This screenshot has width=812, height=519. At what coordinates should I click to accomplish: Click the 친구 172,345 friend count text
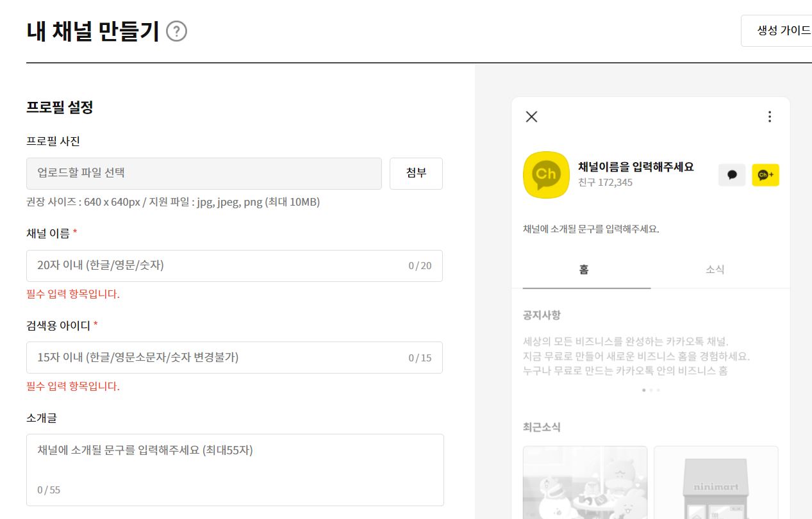pyautogui.click(x=605, y=183)
